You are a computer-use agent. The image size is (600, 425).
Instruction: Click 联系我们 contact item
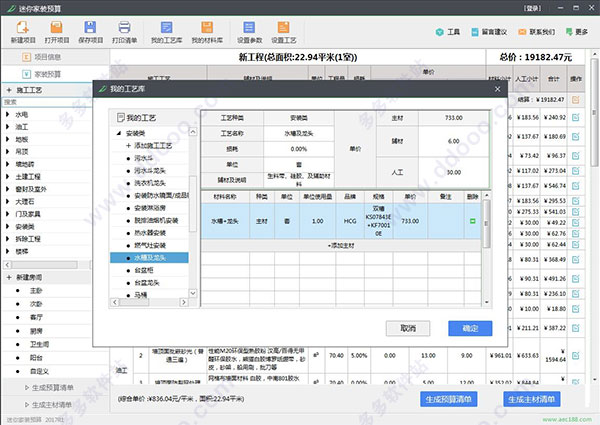tap(536, 32)
